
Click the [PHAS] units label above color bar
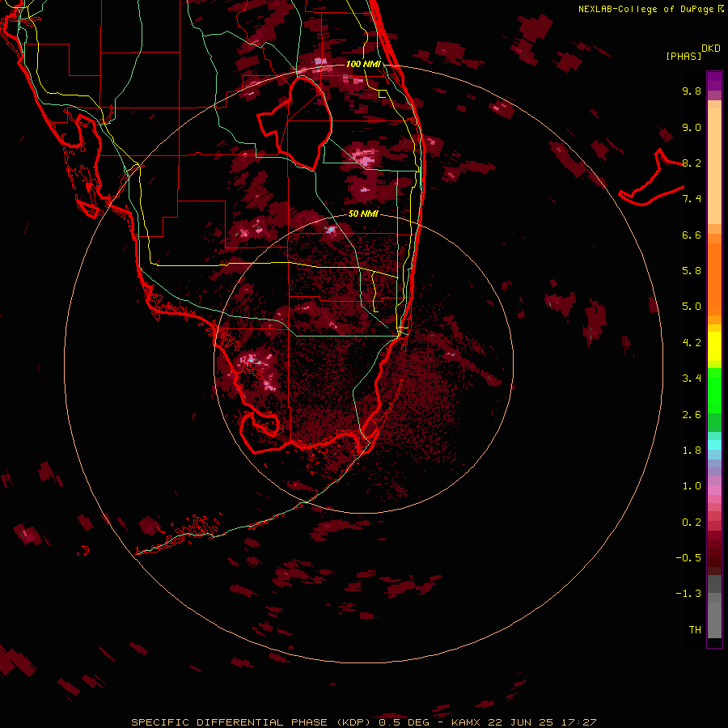point(684,56)
